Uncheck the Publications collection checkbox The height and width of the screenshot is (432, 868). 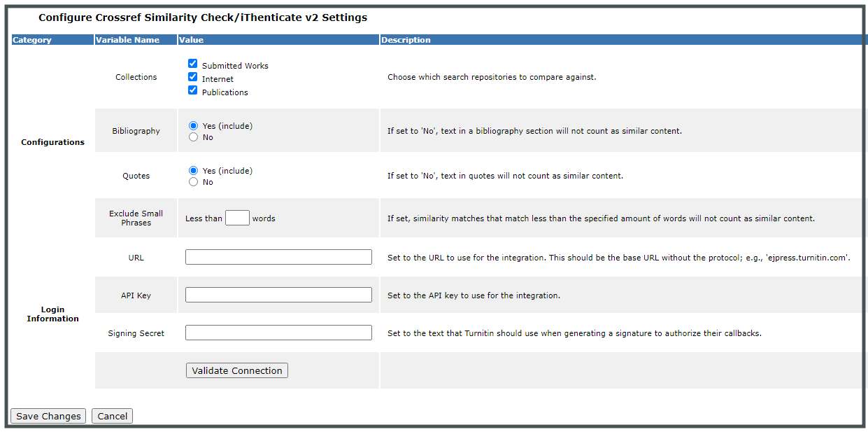[x=192, y=90]
